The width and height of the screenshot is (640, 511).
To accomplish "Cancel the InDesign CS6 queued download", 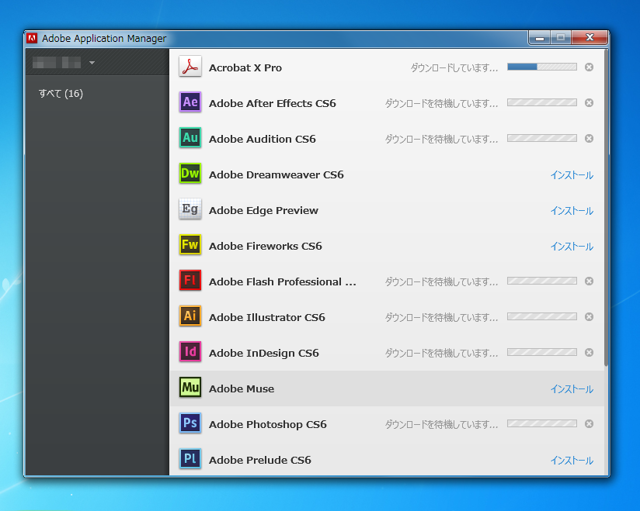I will [x=589, y=352].
